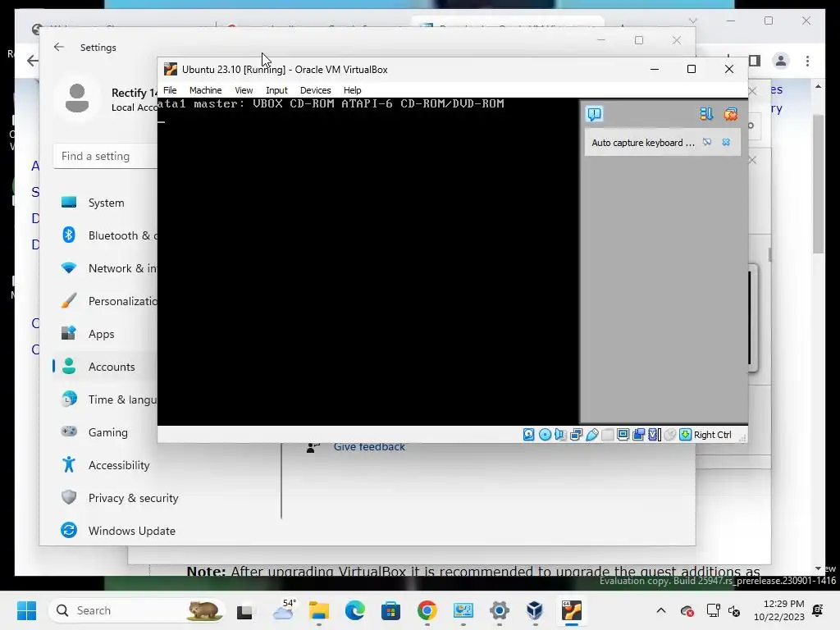Open File Explorer from the taskbar
The image size is (840, 630).
click(x=319, y=610)
